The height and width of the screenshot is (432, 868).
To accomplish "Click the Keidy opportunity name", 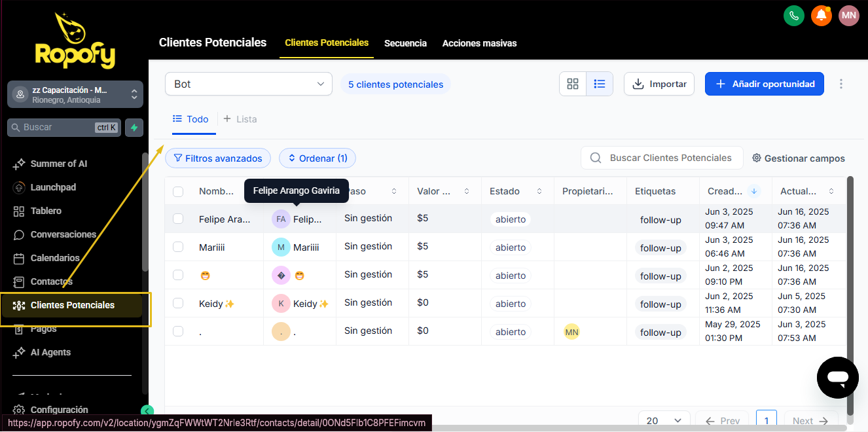I will (217, 304).
